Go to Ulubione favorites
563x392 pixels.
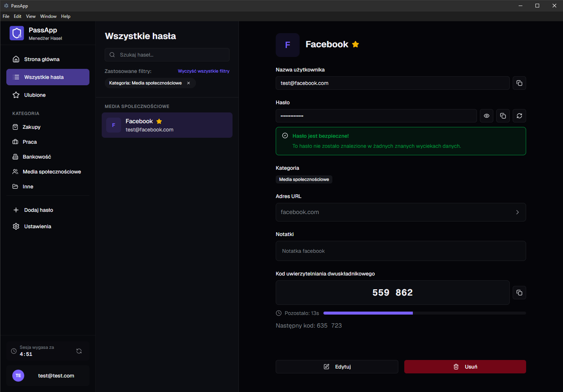[x=35, y=95]
